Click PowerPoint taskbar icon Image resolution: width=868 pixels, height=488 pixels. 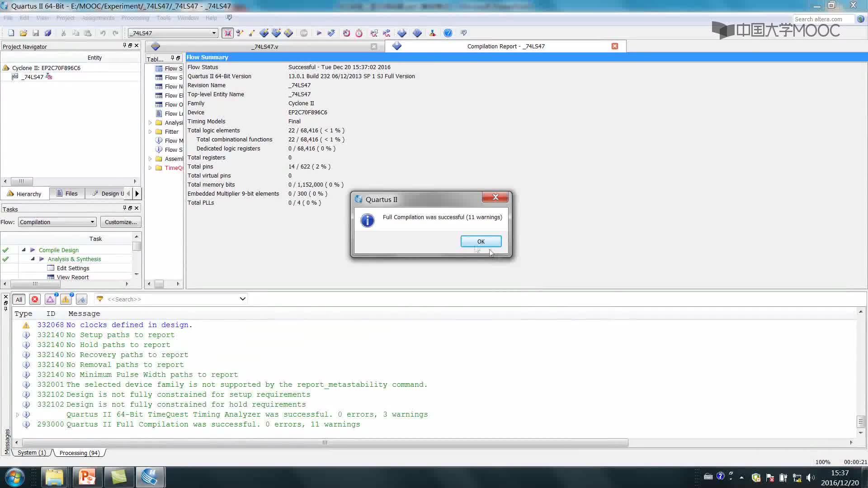click(87, 476)
